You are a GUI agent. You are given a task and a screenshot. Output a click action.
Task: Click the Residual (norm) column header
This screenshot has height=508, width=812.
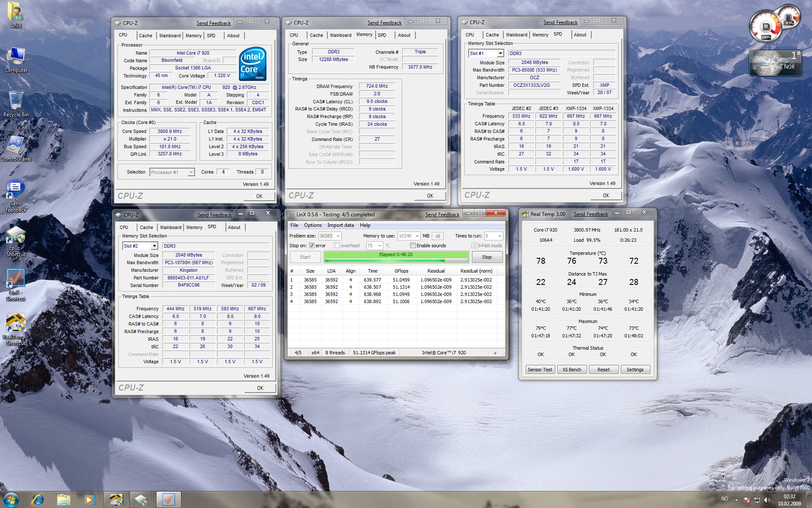pyautogui.click(x=476, y=271)
